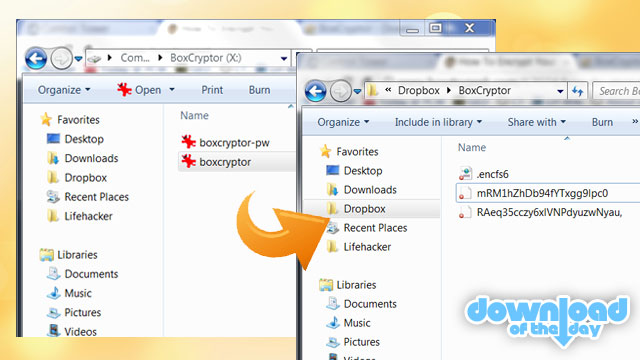640x360 pixels.
Task: Show more toolbar commands chevron
Action: coord(635,122)
